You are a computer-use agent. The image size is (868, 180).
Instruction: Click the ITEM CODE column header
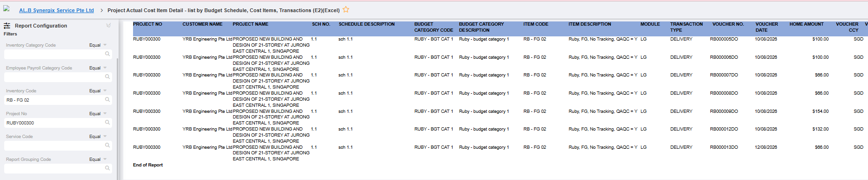pos(536,24)
